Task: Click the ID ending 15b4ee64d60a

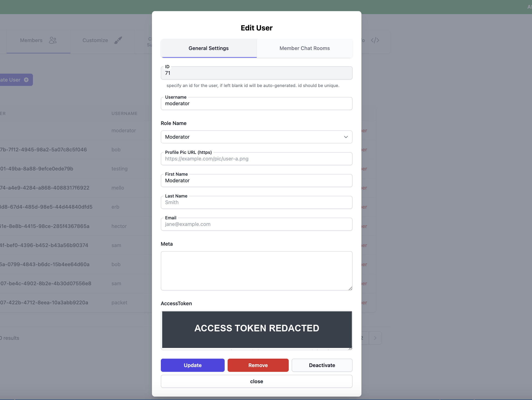Action: 45,264
